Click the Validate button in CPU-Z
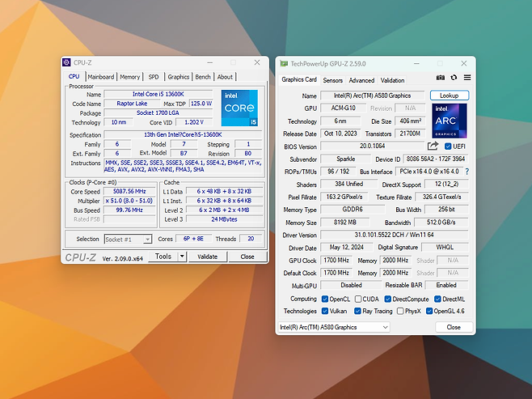This screenshot has width=532, height=399. 208,256
